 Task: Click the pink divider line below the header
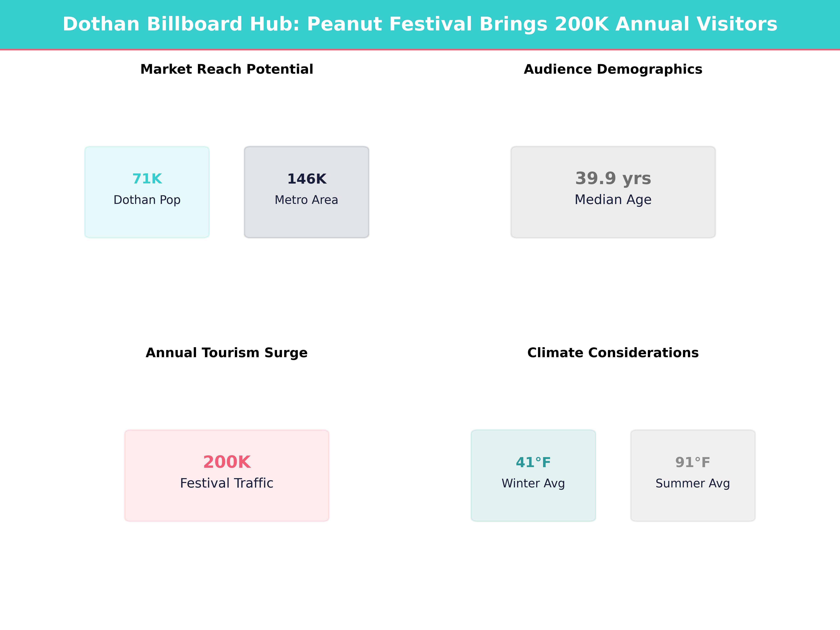pos(420,50)
